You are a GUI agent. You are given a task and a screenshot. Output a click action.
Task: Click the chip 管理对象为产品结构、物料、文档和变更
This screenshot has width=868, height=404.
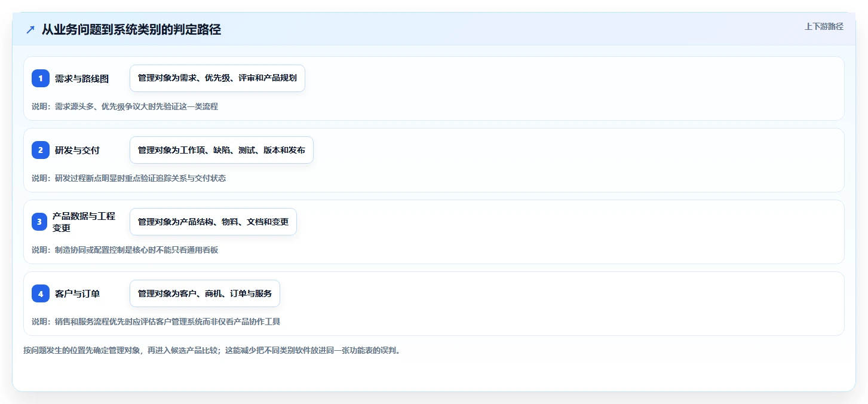coord(213,222)
